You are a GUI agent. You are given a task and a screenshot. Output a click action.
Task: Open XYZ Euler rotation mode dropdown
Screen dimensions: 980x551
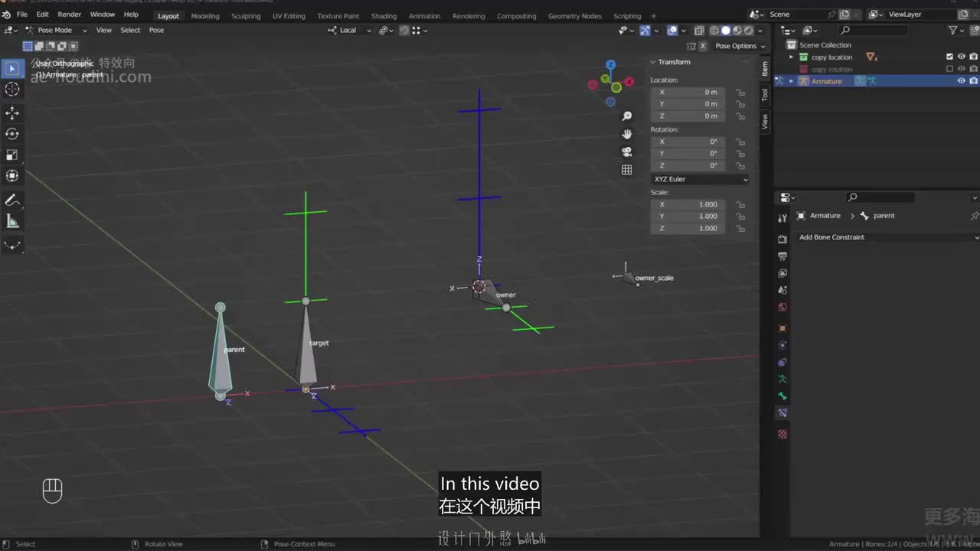(700, 179)
